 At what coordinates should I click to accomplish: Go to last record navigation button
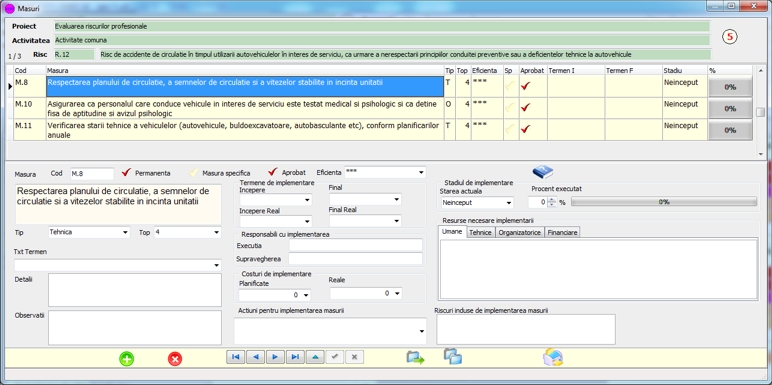295,357
